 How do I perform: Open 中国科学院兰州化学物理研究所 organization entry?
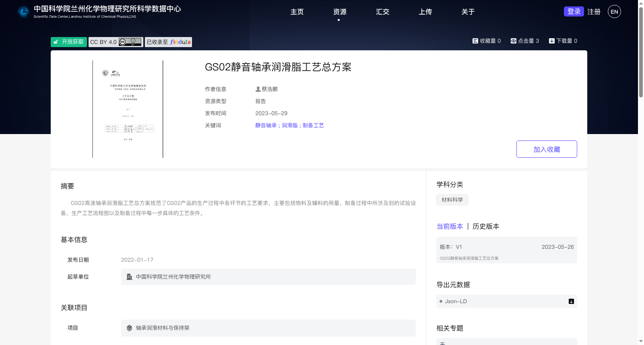(x=268, y=277)
